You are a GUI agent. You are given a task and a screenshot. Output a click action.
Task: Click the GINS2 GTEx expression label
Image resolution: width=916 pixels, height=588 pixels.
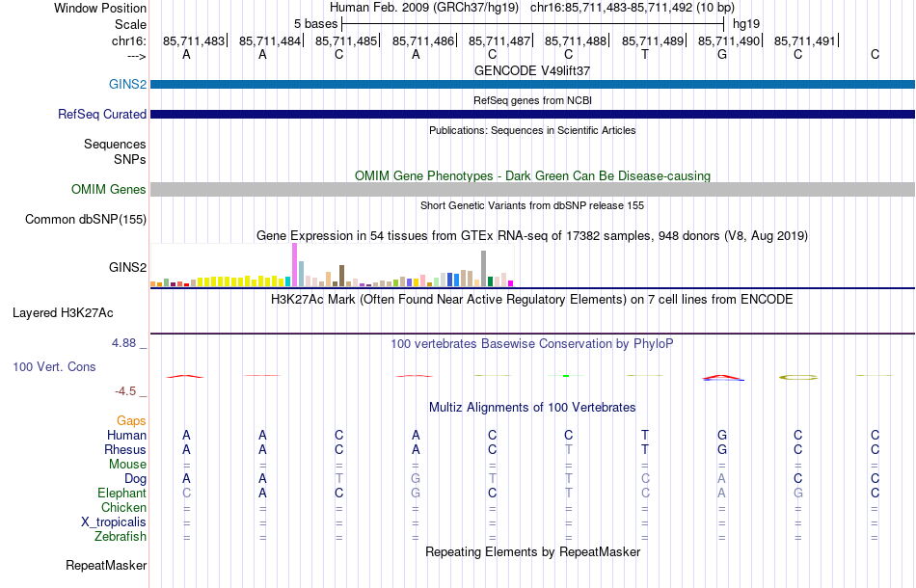pos(127,267)
